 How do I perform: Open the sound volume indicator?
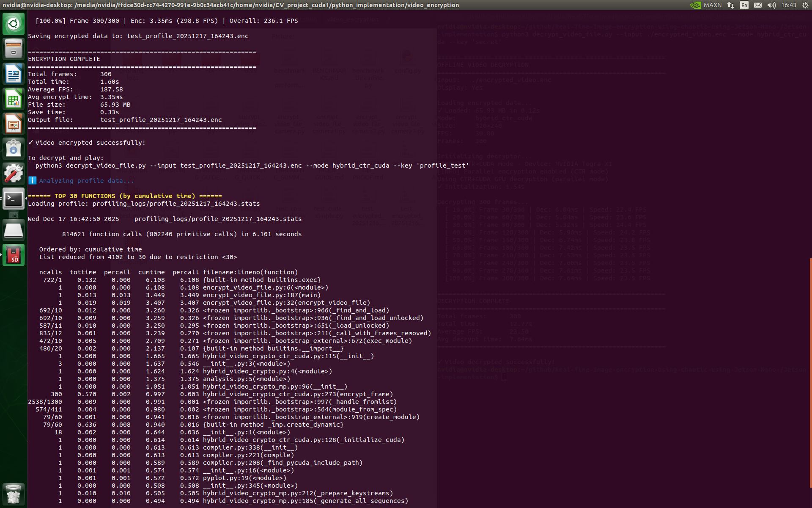771,5
